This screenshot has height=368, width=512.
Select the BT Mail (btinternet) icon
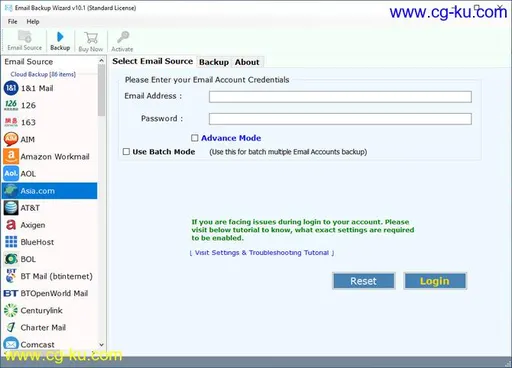11,276
